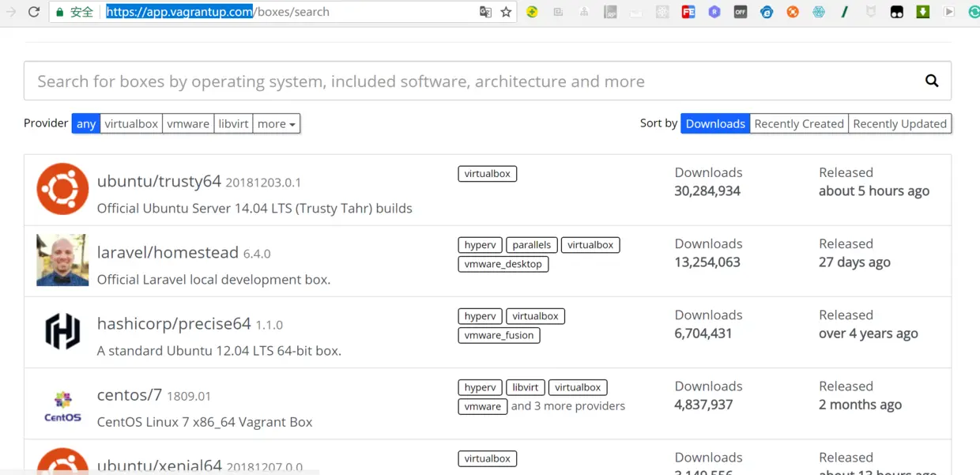Click the 13,254,063 downloads count

(x=707, y=262)
